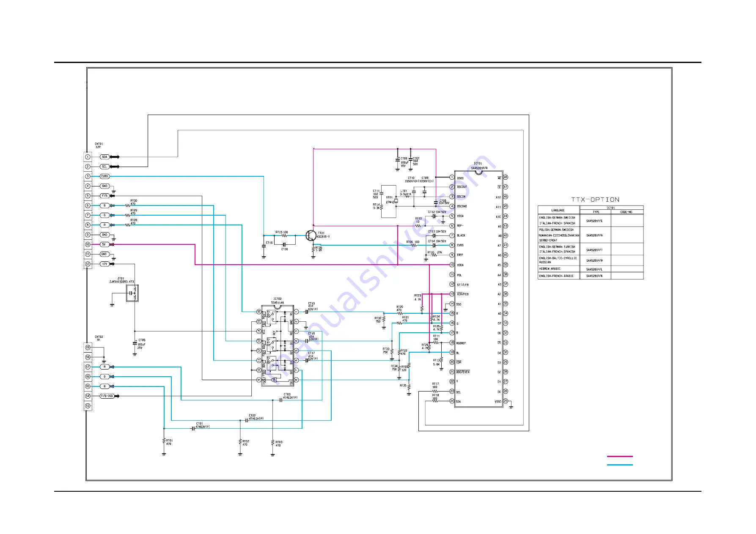Click the SERBO-CROAT language line
This screenshot has height=534, width=756.
click(548, 240)
